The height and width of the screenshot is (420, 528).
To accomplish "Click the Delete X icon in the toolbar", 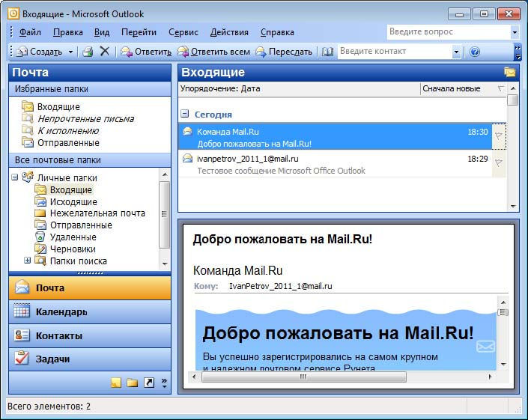I will tap(105, 52).
